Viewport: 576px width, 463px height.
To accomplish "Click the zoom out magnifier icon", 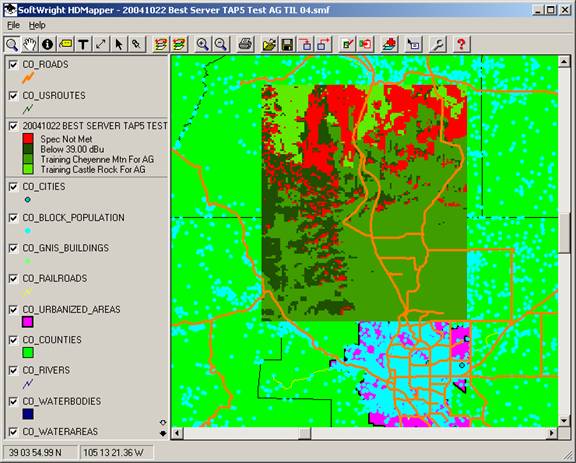I will 220,44.
